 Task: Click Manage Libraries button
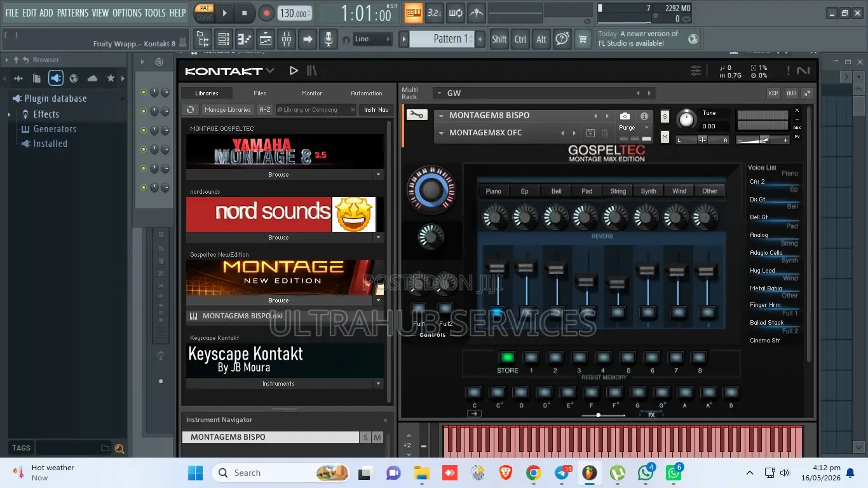(227, 110)
